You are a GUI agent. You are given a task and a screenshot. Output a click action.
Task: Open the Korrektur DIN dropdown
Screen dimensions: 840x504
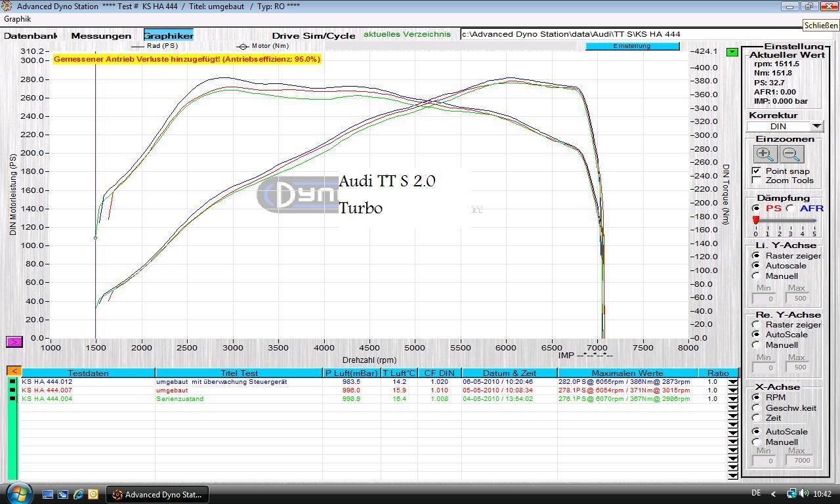[816, 126]
